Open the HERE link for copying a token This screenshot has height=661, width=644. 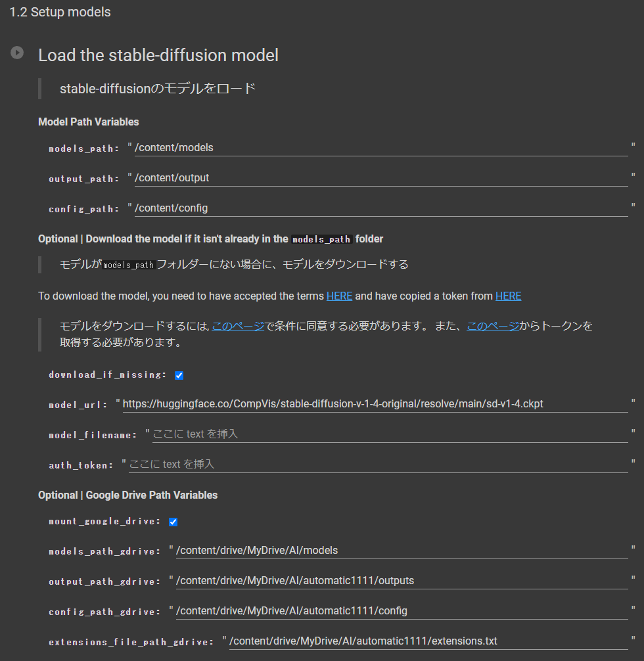(x=508, y=296)
